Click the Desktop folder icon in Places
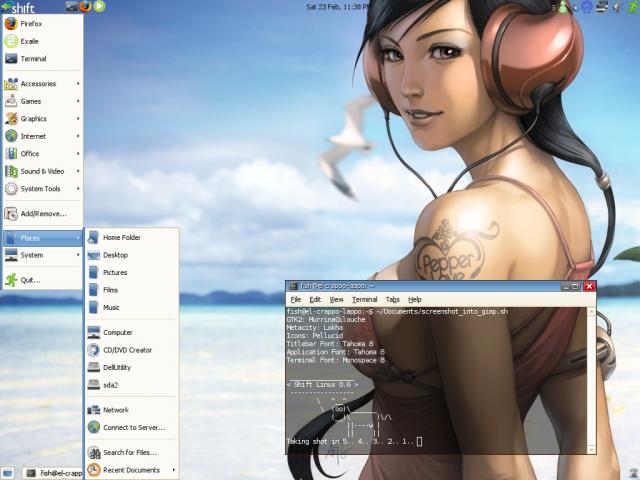The height and width of the screenshot is (480, 640). pos(93,255)
